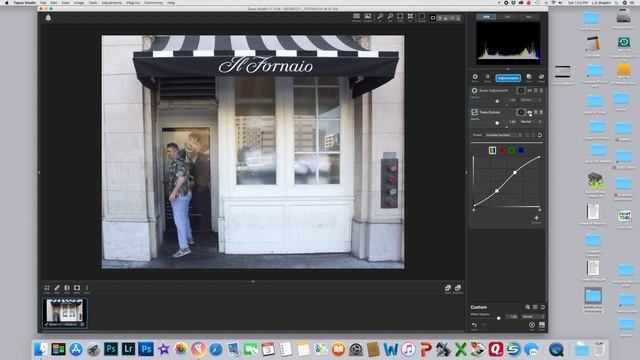Open the more-options dots beside bottom tools
Image resolution: width=640 pixels, height=360 pixels.
coord(87,288)
